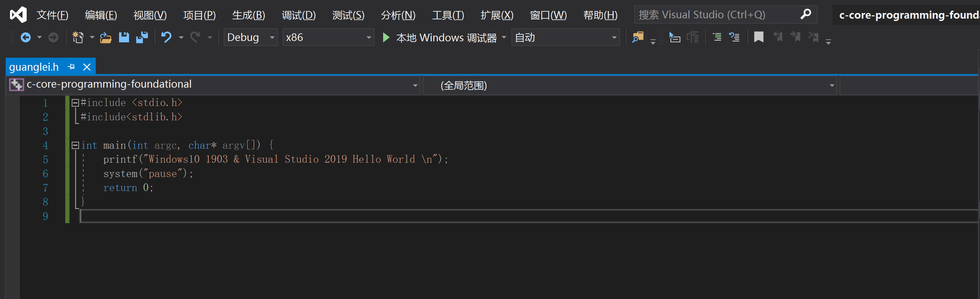Open the 扩展(X) menu

pyautogui.click(x=497, y=15)
